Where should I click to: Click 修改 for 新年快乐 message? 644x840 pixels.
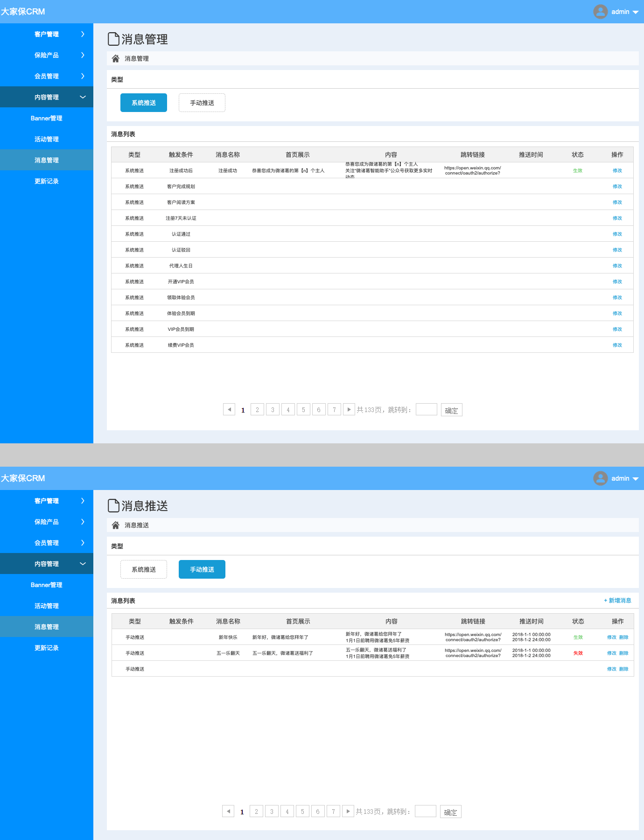612,637
